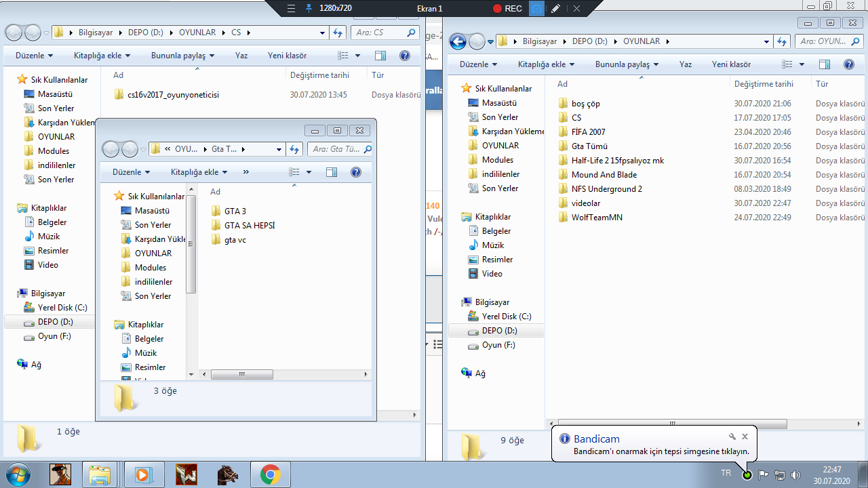Open the Düzenle dropdown in CS window
The width and height of the screenshot is (868, 488).
pos(34,56)
